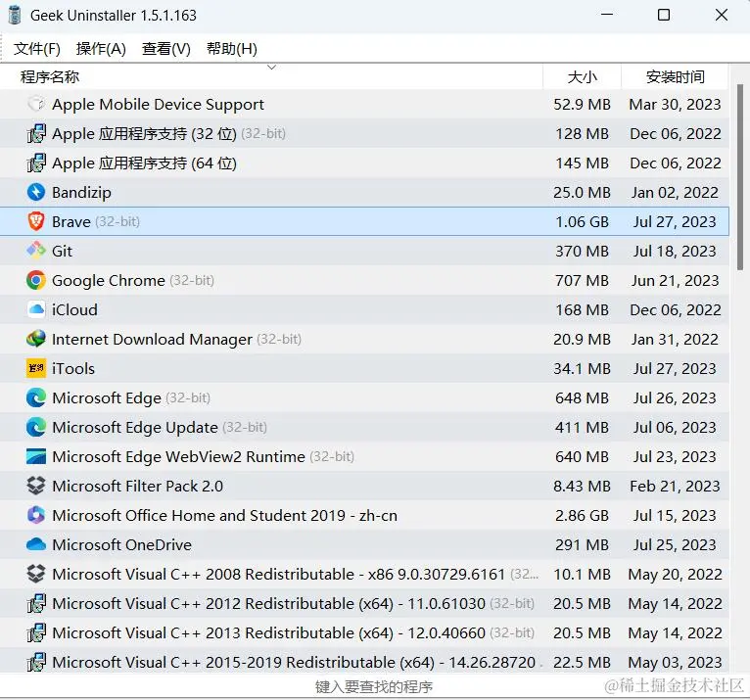This screenshot has height=700, width=750.
Task: Click the Microsoft Edge (32-bit) icon
Action: [x=36, y=397]
